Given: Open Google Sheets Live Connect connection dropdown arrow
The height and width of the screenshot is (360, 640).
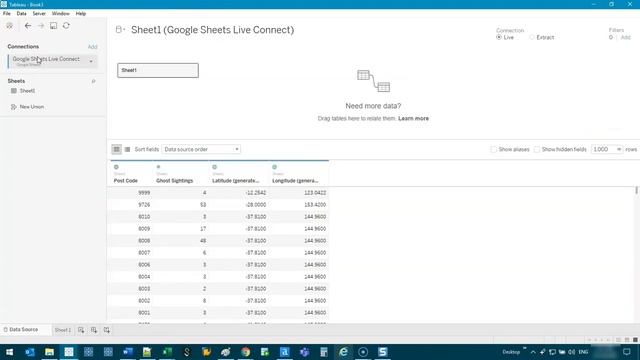Looking at the screenshot, I should 91,62.
